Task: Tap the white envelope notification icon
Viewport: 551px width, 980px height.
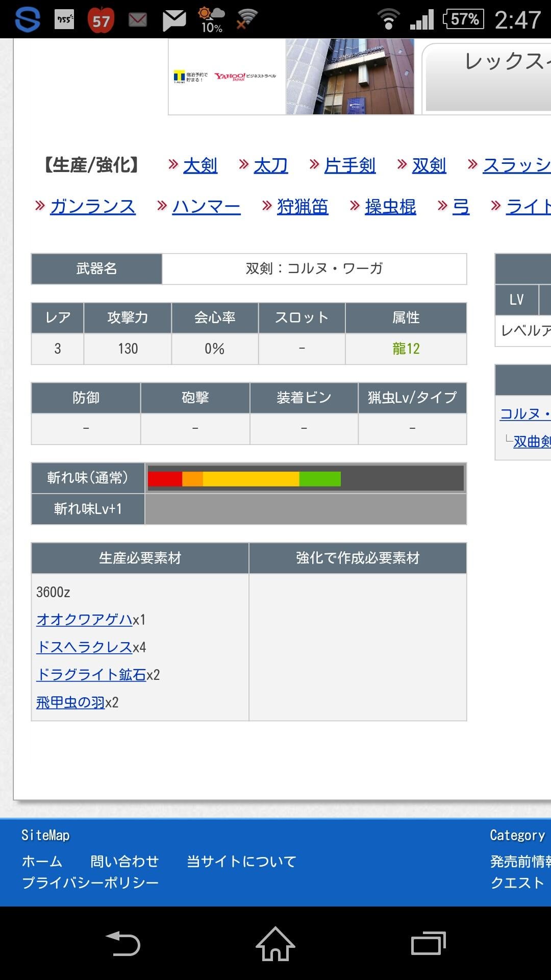Action: [x=174, y=20]
